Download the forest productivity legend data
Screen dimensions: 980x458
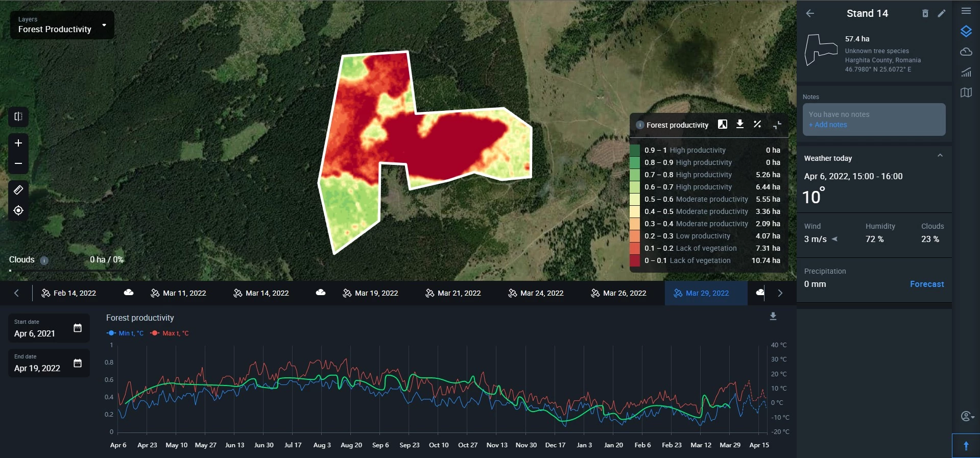coord(739,125)
